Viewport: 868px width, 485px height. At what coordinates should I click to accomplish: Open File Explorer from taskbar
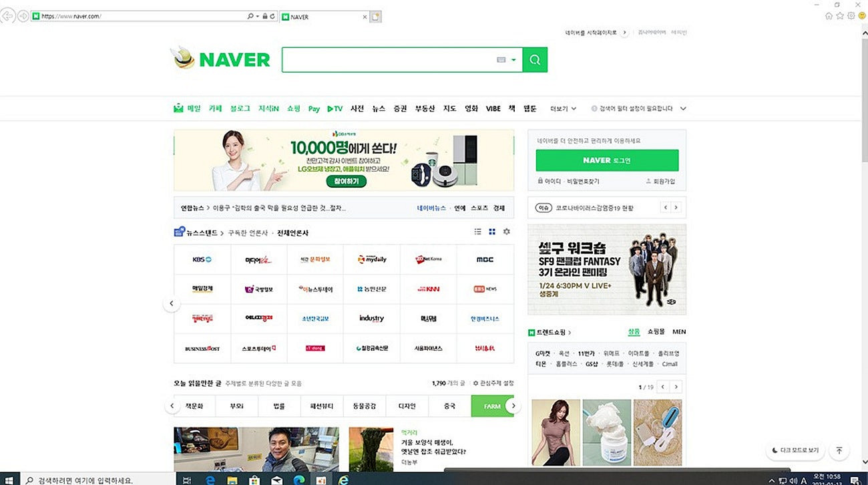(232, 480)
